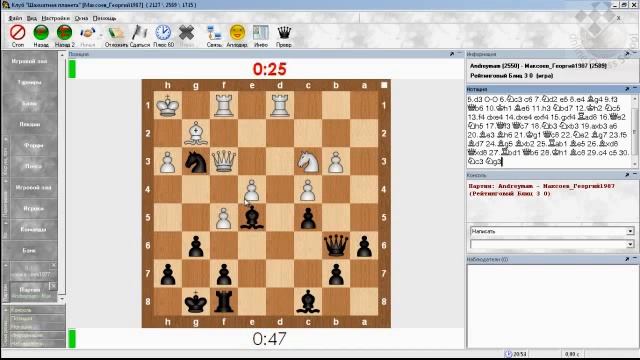This screenshot has width=640, height=360.
Task: Click the Провер queen icon
Action: 284,33
